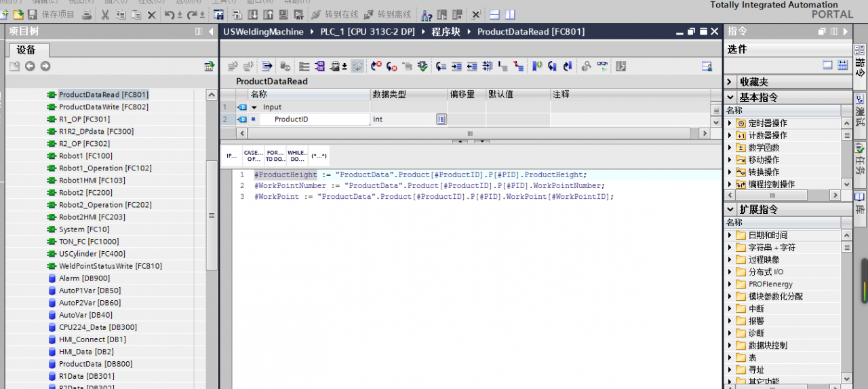The width and height of the screenshot is (868, 389).
Task: Insert FOR TO DO snippet
Action: click(275, 155)
